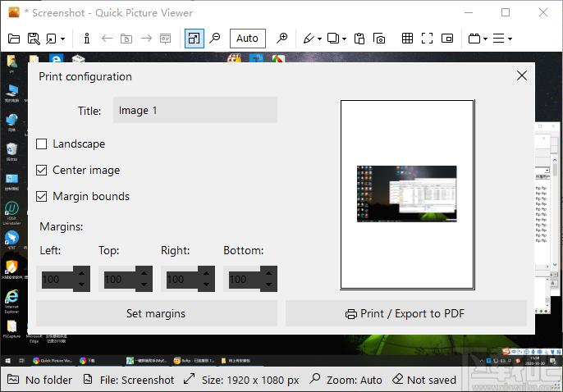This screenshot has height=392, width=563.
Task: Expand the open-with dropdown arrow
Action: point(63,39)
